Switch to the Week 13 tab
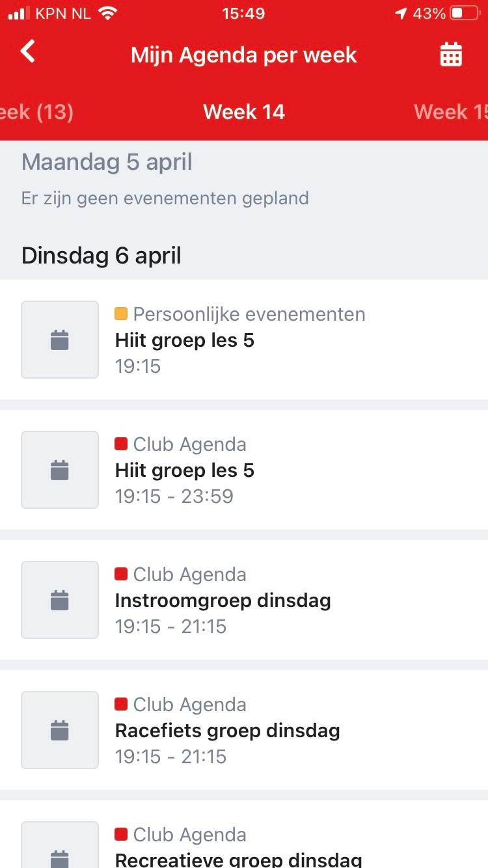The width and height of the screenshot is (488, 868). tap(36, 112)
